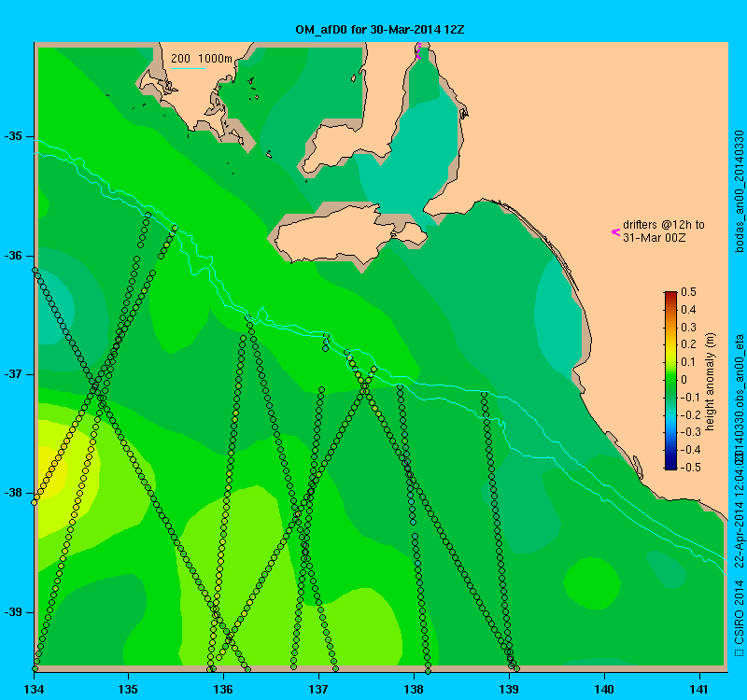The image size is (747, 700).
Task: Click the magenta drifter arrow legend marker
Action: pyautogui.click(x=615, y=231)
